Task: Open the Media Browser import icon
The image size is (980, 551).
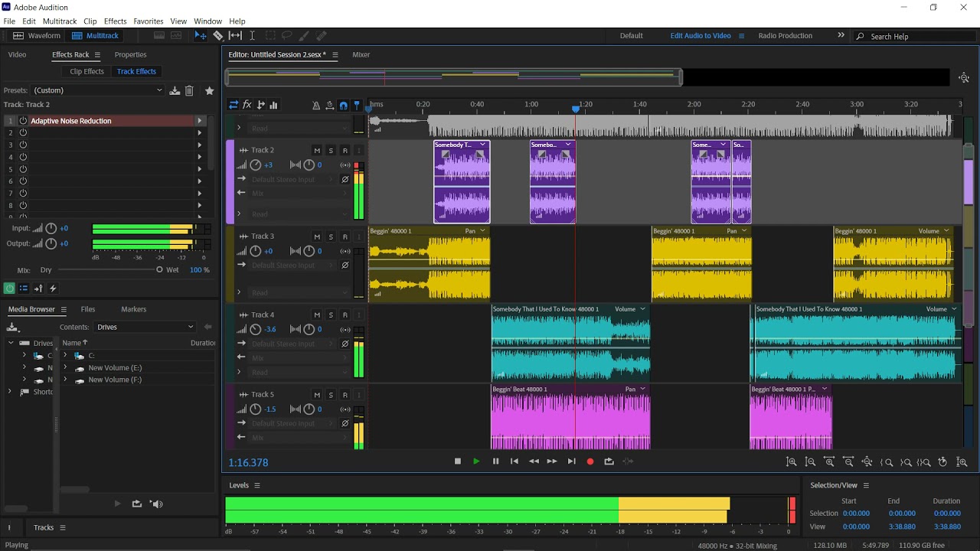Action: 12,328
